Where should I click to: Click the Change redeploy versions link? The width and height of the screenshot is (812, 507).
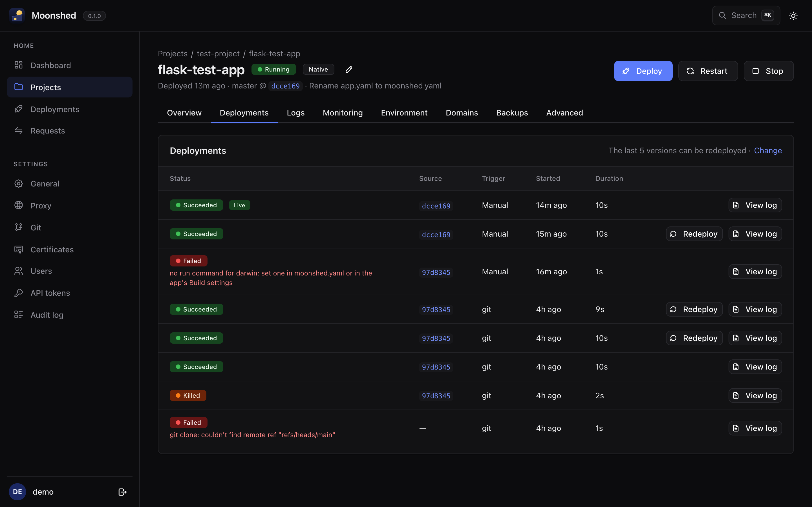768,151
